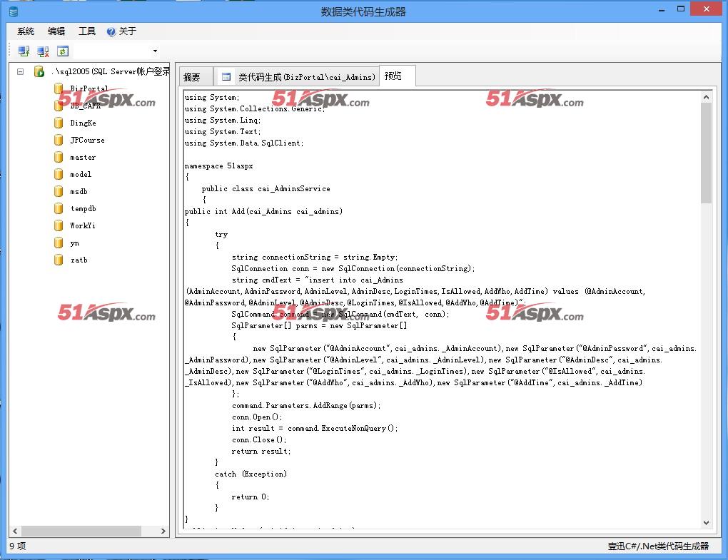Click the "壹迅C#/.Net类代码生成器" status bar label
Screen dimensions: 728x560
658,546
